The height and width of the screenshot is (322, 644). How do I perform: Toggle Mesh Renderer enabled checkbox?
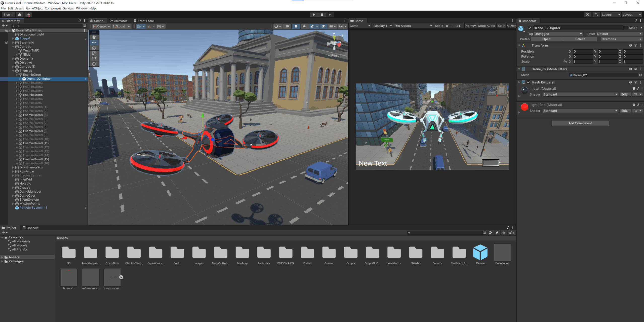[528, 82]
